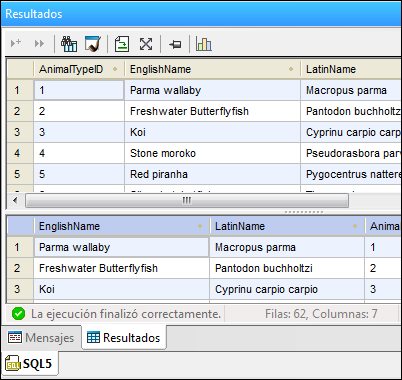
Task: Open chart view with the bar chart icon
Action: (204, 44)
